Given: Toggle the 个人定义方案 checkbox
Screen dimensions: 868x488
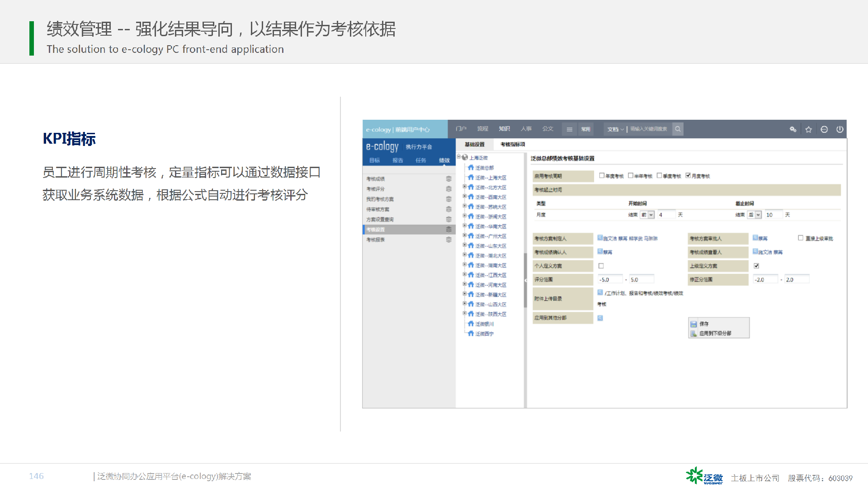Looking at the screenshot, I should (601, 266).
